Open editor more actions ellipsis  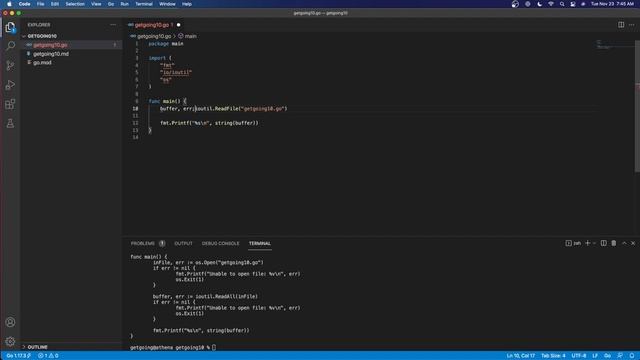coord(631,25)
